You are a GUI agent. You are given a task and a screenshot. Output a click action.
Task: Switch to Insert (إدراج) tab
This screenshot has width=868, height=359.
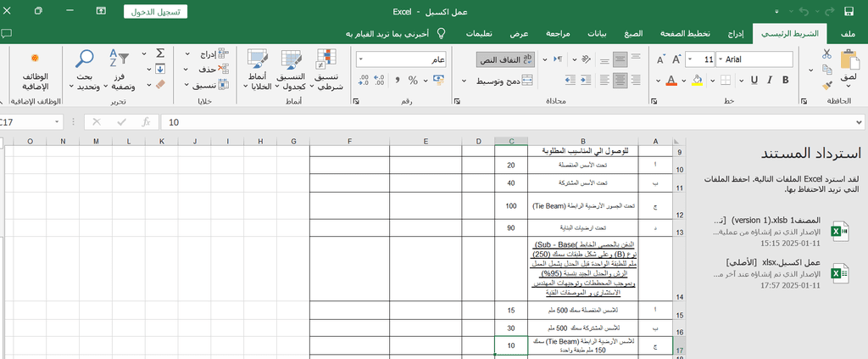(x=735, y=34)
